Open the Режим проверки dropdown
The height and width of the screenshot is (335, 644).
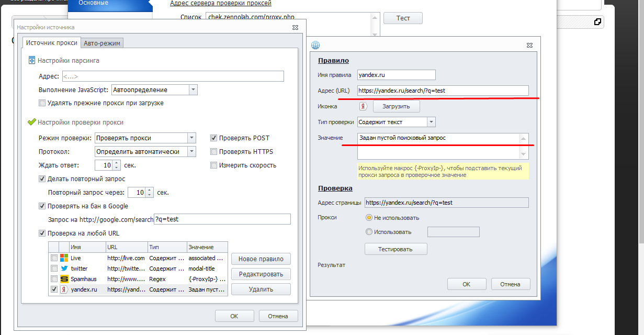(x=191, y=138)
